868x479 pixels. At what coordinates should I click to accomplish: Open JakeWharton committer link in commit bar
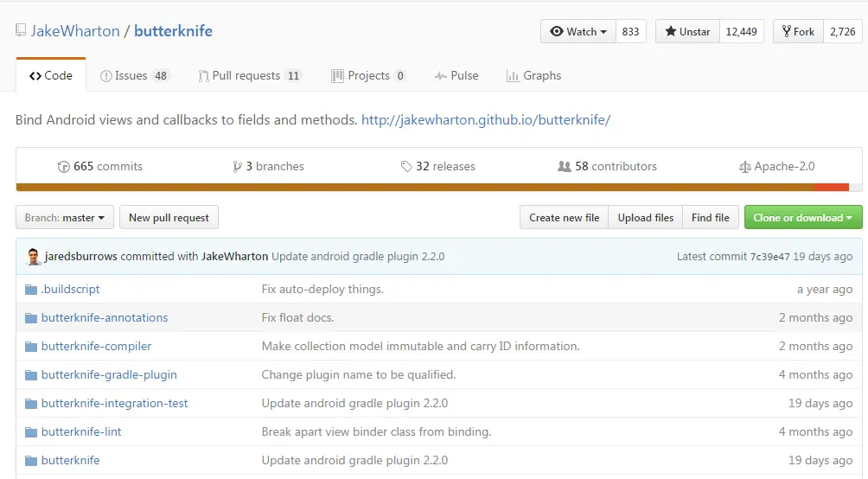(234, 257)
